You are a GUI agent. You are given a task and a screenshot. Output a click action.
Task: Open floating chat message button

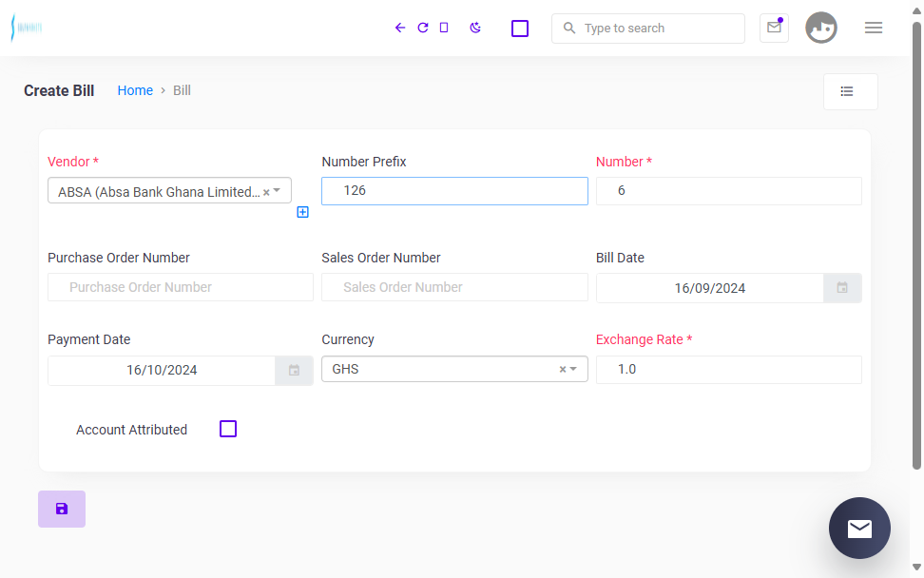[859, 528]
